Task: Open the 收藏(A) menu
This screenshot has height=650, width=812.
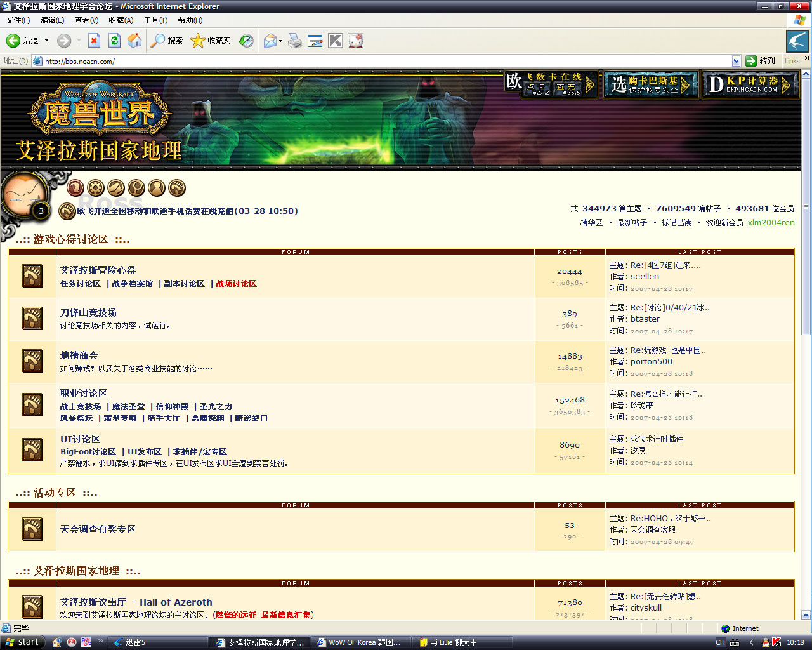Action: (121, 20)
